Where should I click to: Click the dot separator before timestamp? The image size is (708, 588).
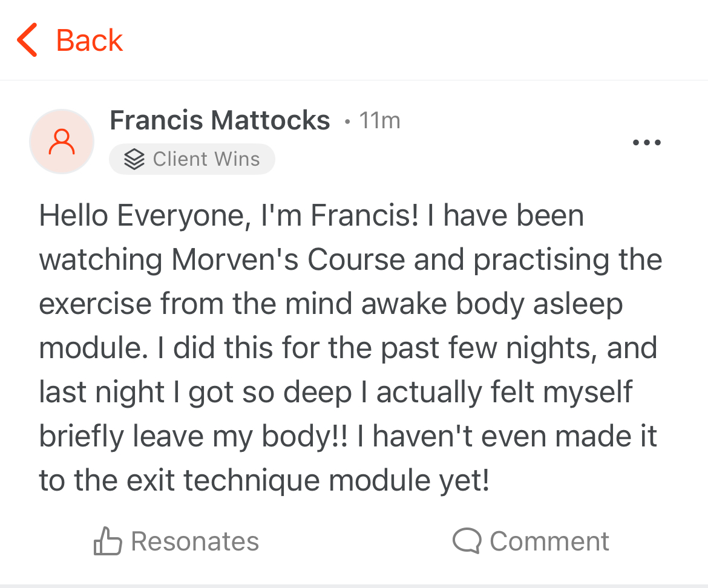[347, 122]
